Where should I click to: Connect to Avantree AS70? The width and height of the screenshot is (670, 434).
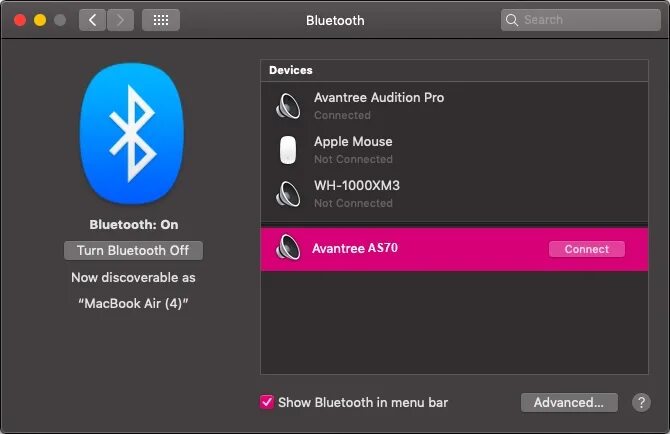click(587, 249)
